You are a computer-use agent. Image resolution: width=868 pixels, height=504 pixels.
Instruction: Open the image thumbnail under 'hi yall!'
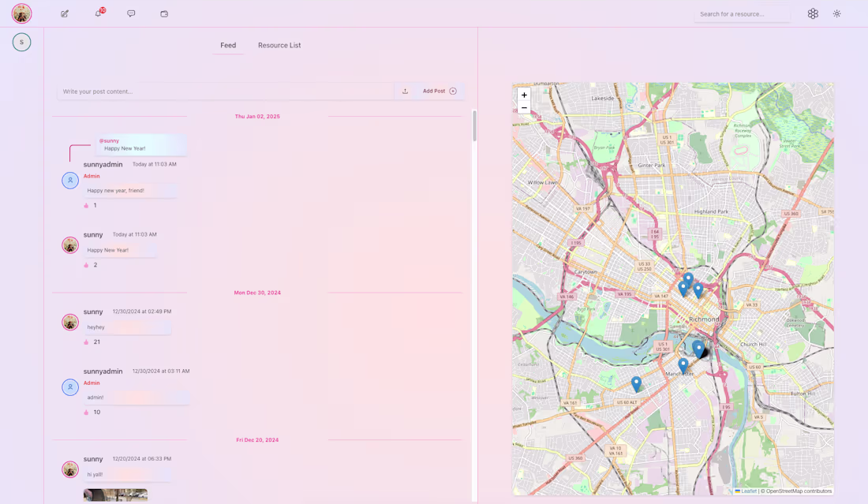[x=116, y=495]
